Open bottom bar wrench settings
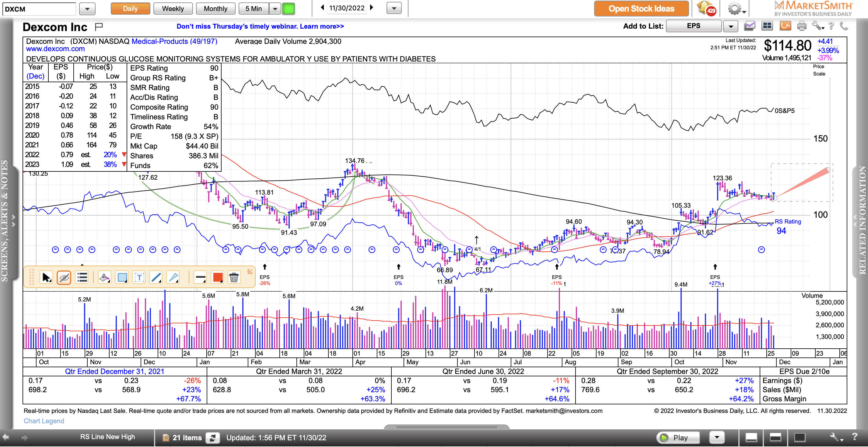The width and height of the screenshot is (868, 447). pyautogui.click(x=837, y=438)
